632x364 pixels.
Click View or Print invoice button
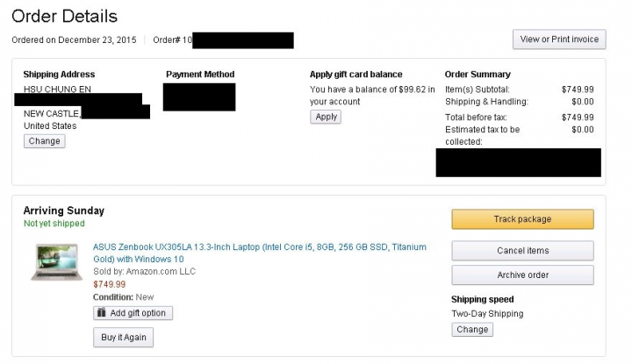pos(559,39)
